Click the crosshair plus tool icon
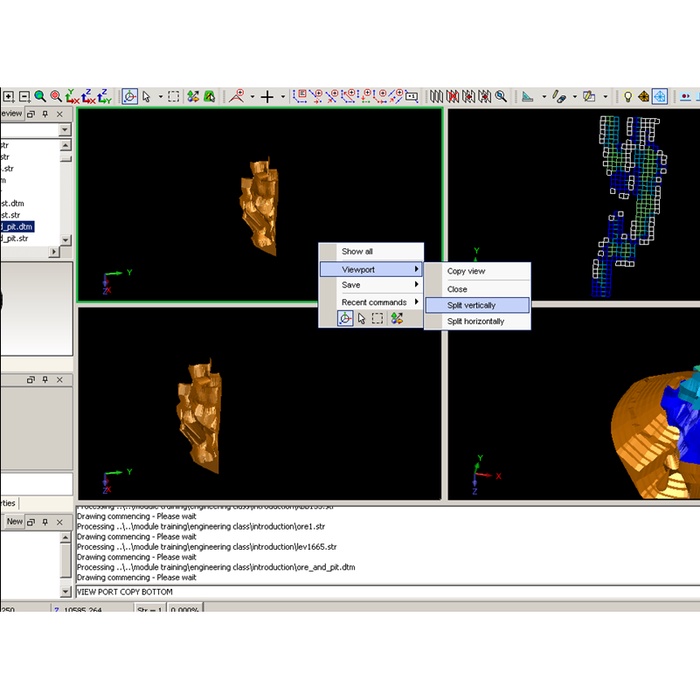This screenshot has width=700, height=700. click(267, 97)
